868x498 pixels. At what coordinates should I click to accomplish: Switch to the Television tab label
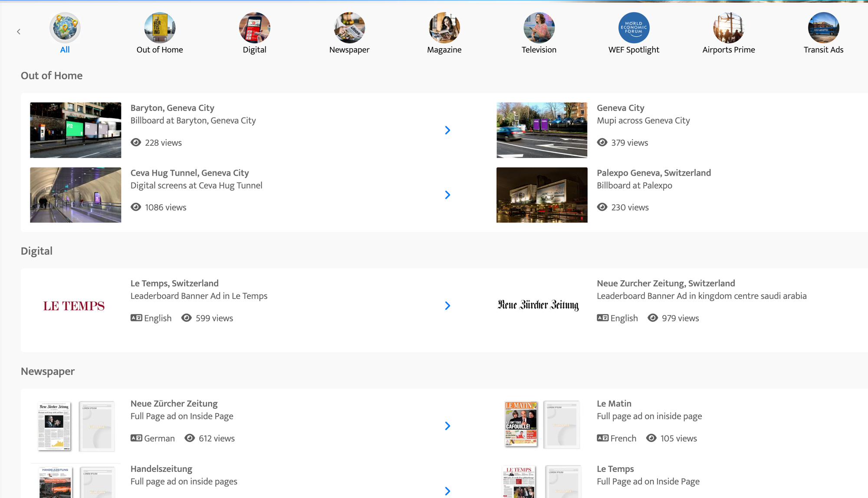click(539, 49)
